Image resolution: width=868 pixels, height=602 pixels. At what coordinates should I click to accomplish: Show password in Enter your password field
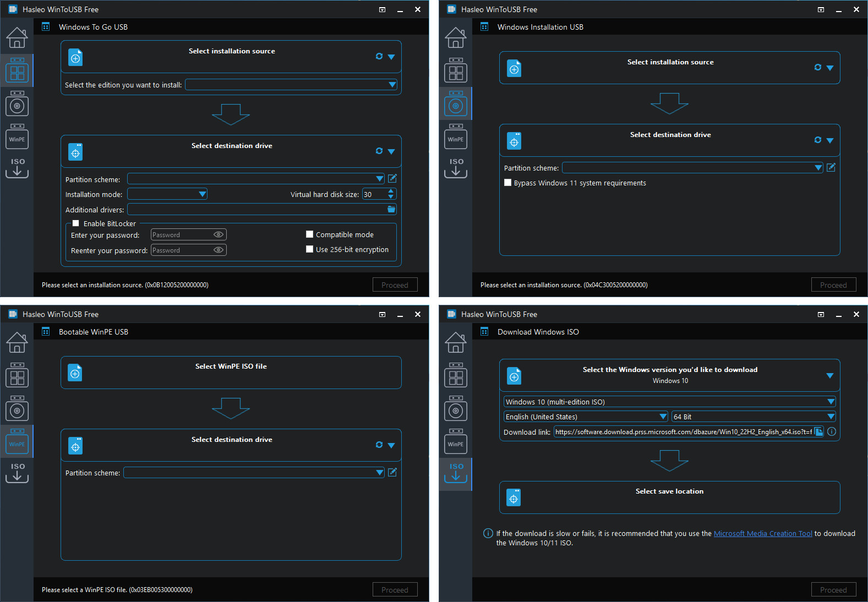point(219,234)
